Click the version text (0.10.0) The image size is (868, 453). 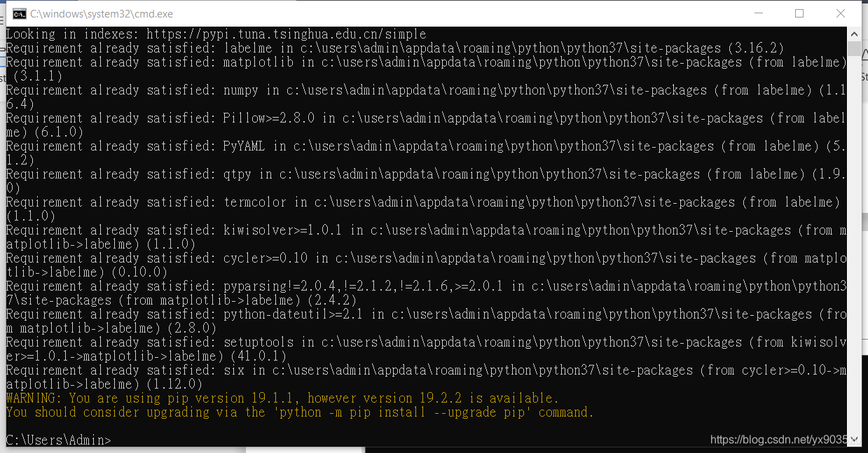139,272
